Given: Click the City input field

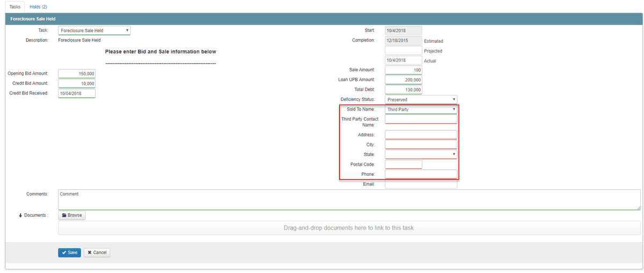Looking at the screenshot, I should (421, 145).
